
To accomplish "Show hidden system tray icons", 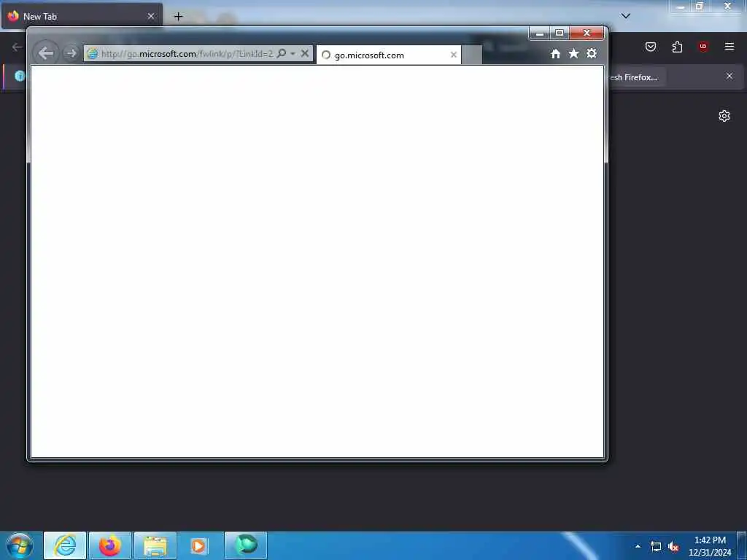I will pyautogui.click(x=638, y=547).
